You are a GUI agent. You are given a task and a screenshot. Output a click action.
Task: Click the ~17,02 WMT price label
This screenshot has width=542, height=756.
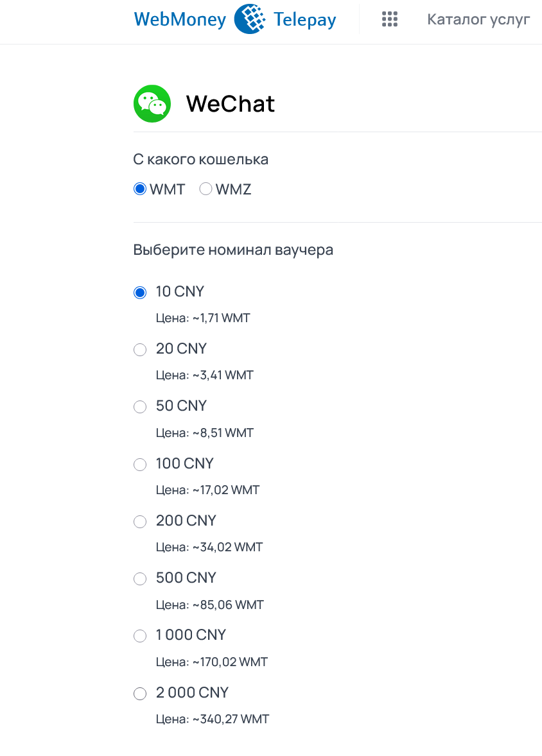207,490
